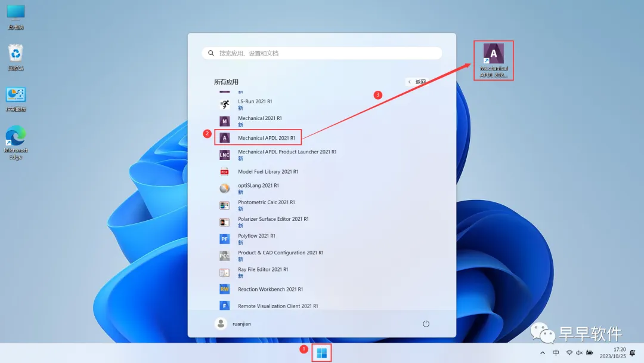
Task: Click the 'Model Fuel Library 2021 R1' text
Action: [268, 171]
